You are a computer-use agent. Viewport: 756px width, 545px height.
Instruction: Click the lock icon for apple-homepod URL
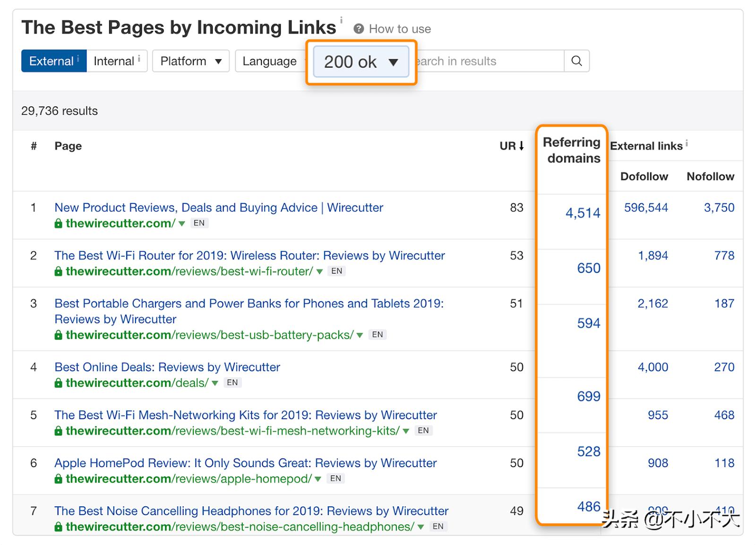click(x=58, y=479)
